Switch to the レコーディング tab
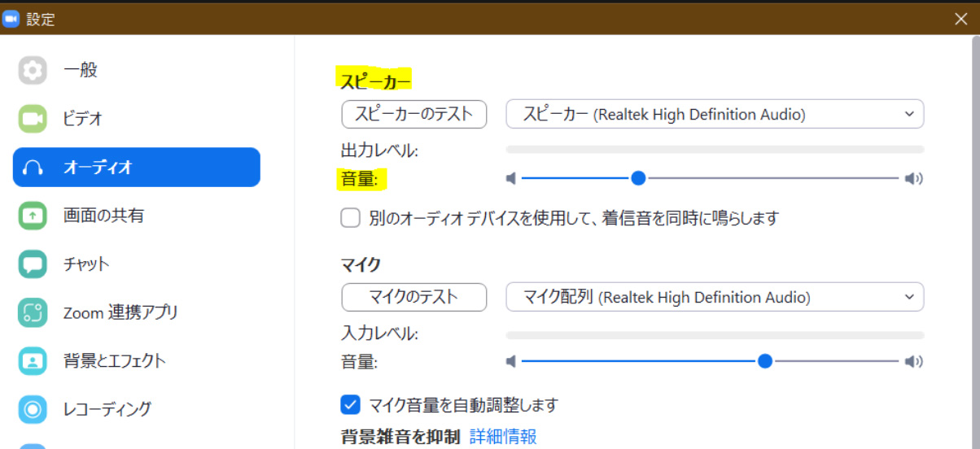 (x=137, y=408)
